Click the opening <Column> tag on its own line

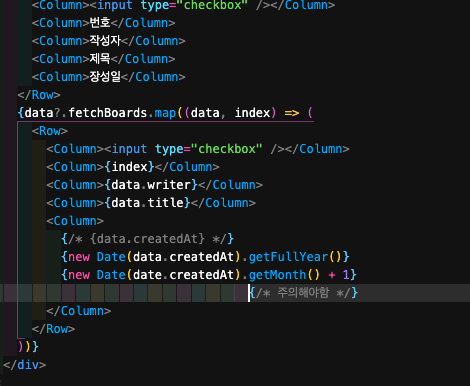(x=75, y=221)
